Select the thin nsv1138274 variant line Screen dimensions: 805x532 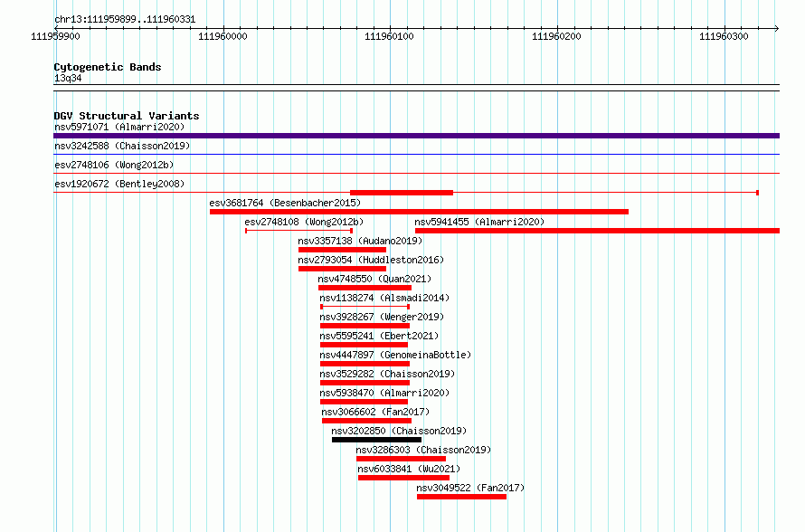365,307
